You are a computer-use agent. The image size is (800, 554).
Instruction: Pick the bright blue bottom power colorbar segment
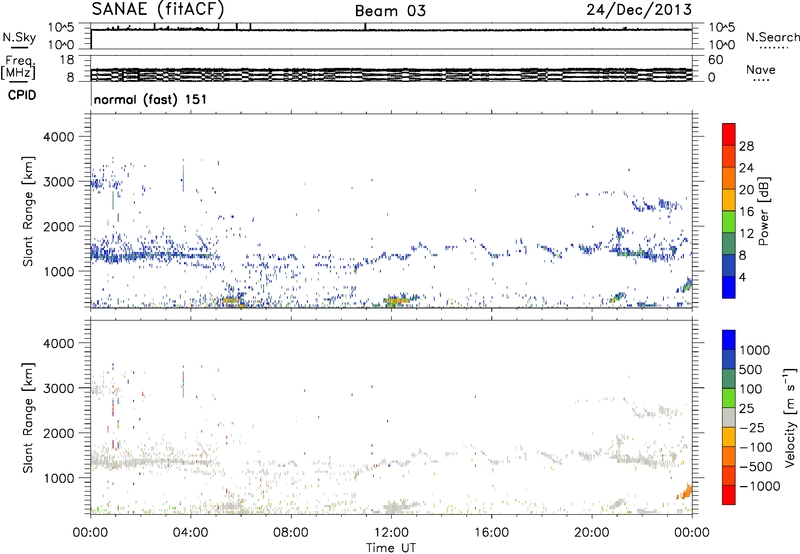pyautogui.click(x=729, y=287)
